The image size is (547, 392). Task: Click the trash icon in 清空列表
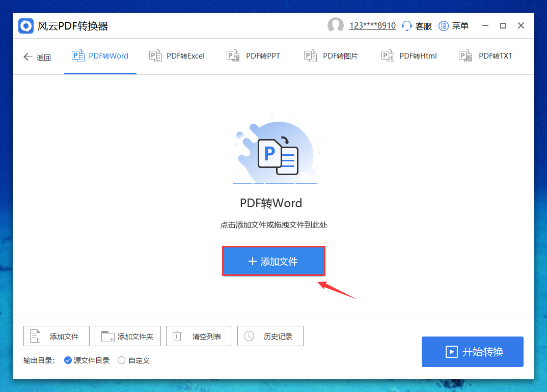click(x=177, y=336)
